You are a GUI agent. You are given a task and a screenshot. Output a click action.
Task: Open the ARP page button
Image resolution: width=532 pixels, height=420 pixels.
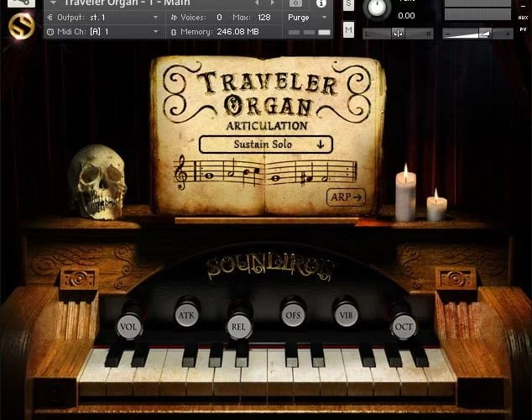tap(346, 197)
